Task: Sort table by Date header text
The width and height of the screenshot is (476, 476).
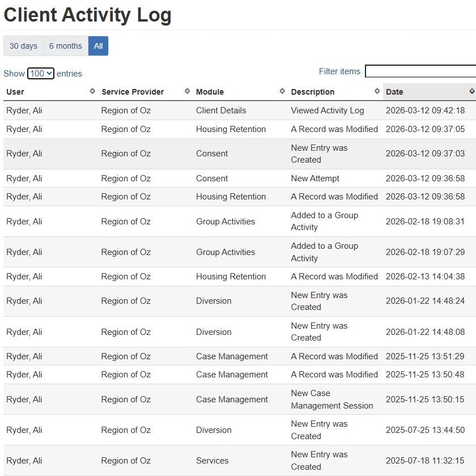Action: (x=394, y=92)
